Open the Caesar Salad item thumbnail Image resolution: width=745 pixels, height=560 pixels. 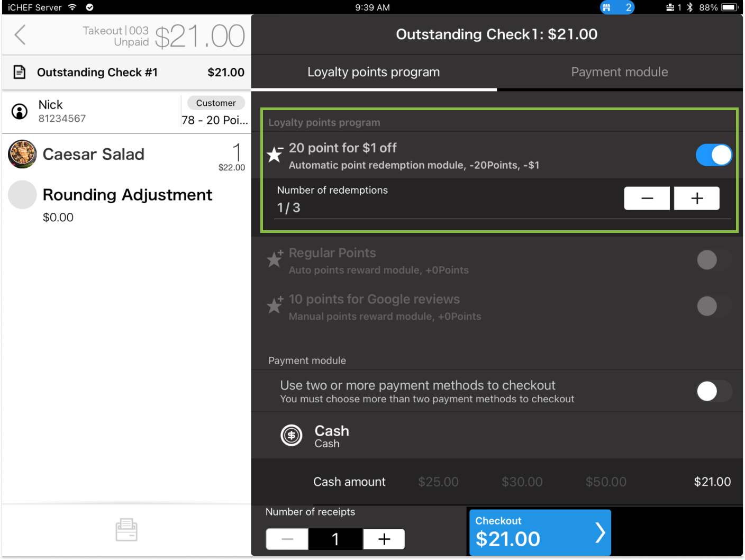pyautogui.click(x=22, y=154)
